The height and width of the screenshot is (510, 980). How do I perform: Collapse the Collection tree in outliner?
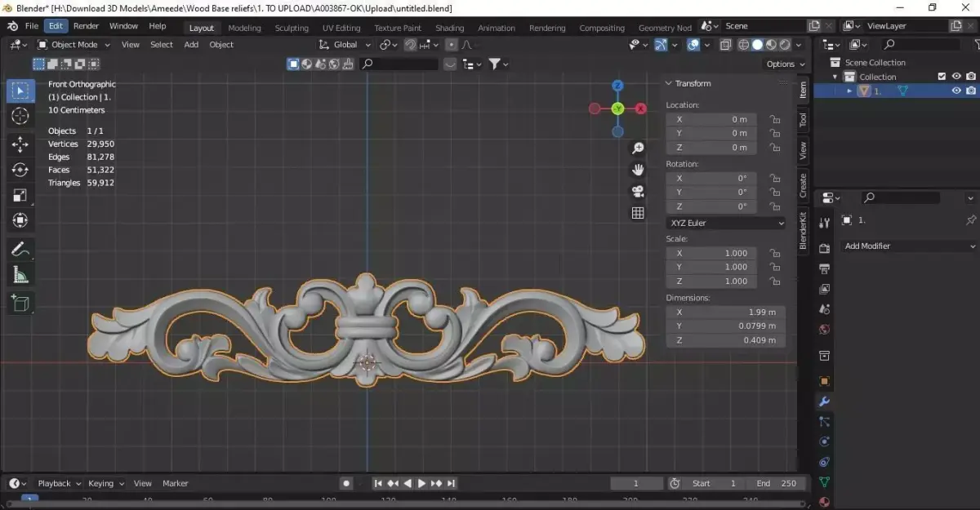(x=835, y=77)
